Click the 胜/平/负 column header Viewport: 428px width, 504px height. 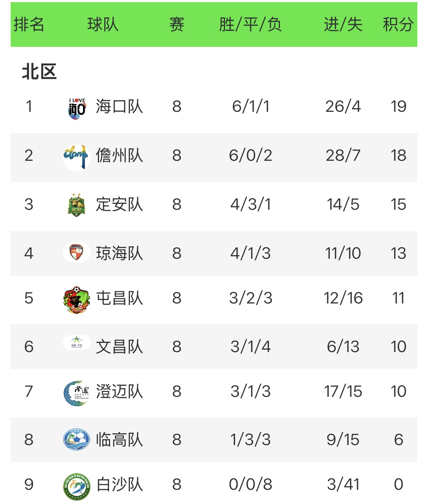point(250,25)
